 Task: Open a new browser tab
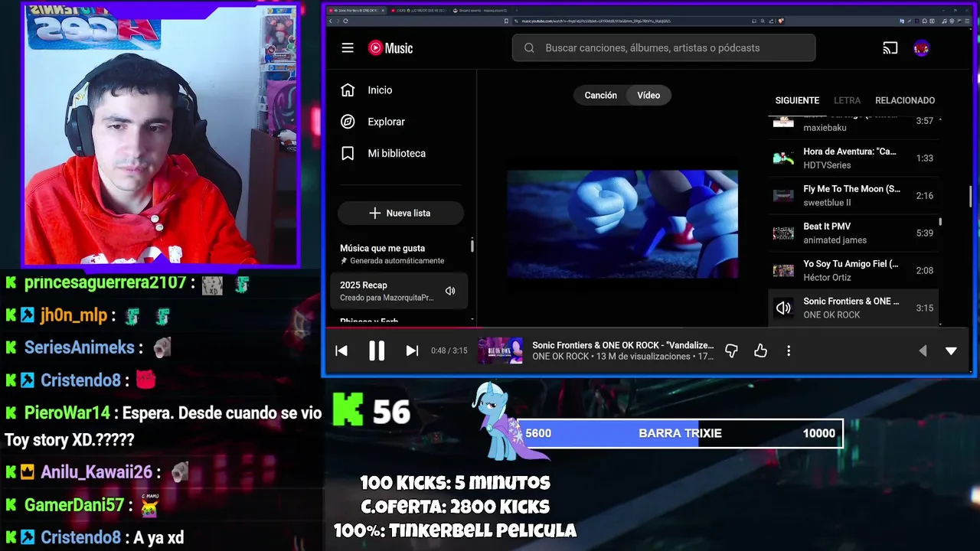pos(516,10)
